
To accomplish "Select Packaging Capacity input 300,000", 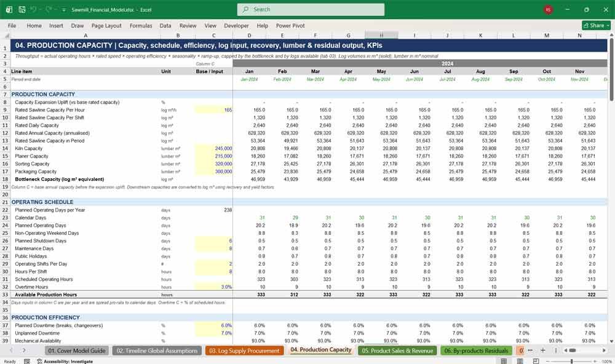I will [214, 172].
